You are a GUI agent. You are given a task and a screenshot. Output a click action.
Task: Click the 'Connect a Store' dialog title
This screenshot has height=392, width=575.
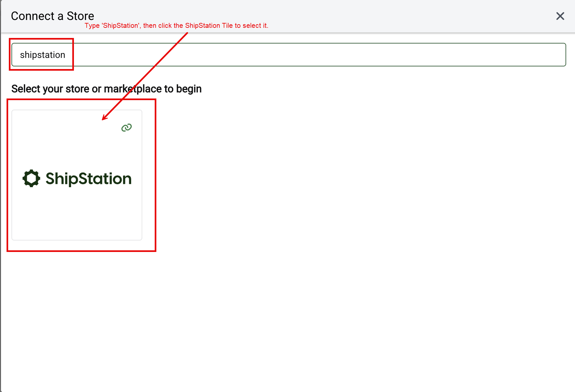pyautogui.click(x=53, y=16)
